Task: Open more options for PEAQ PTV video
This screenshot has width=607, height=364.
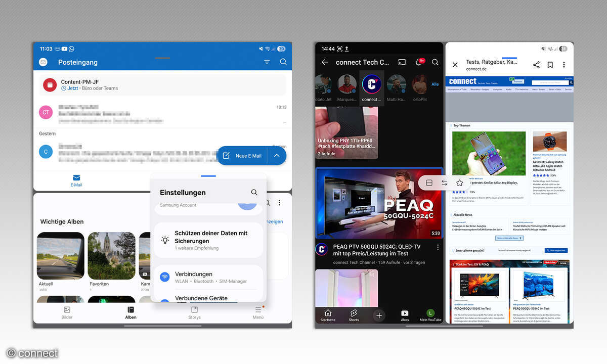Action: coord(438,247)
